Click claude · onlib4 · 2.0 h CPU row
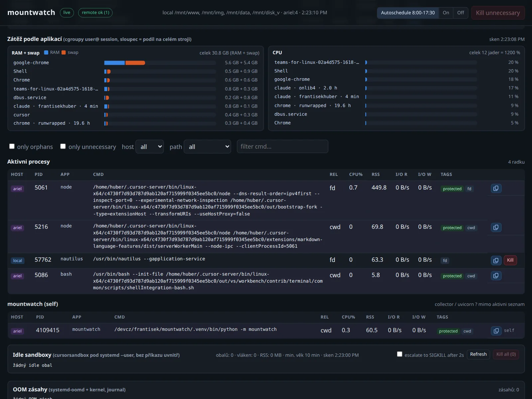This screenshot has height=399, width=532. [396, 88]
